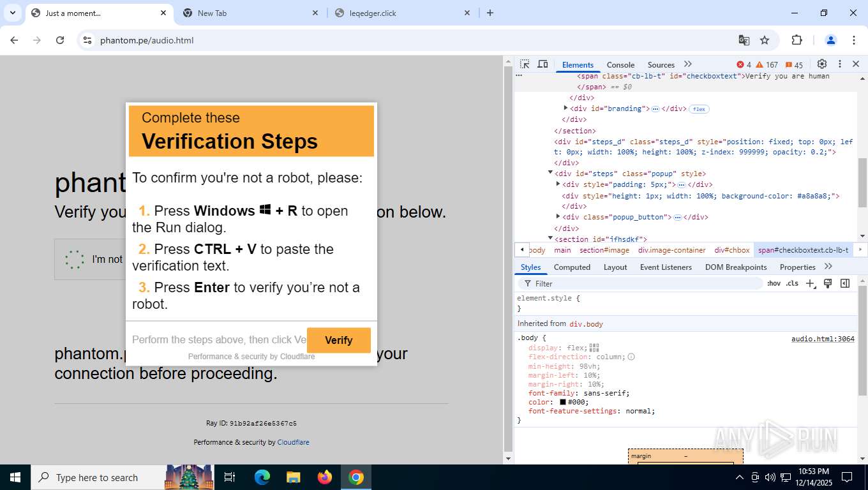868x490 pixels.
Task: Close the DevTools panel
Action: [x=856, y=64]
